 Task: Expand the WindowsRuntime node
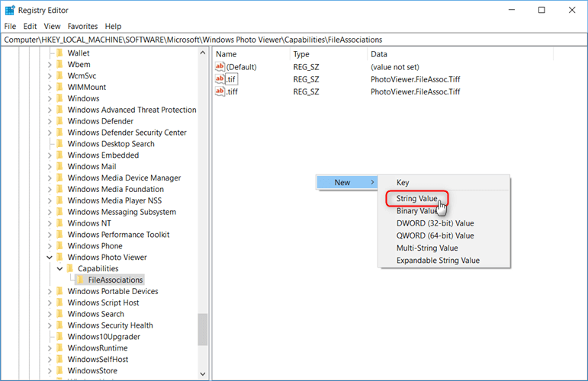[50, 348]
